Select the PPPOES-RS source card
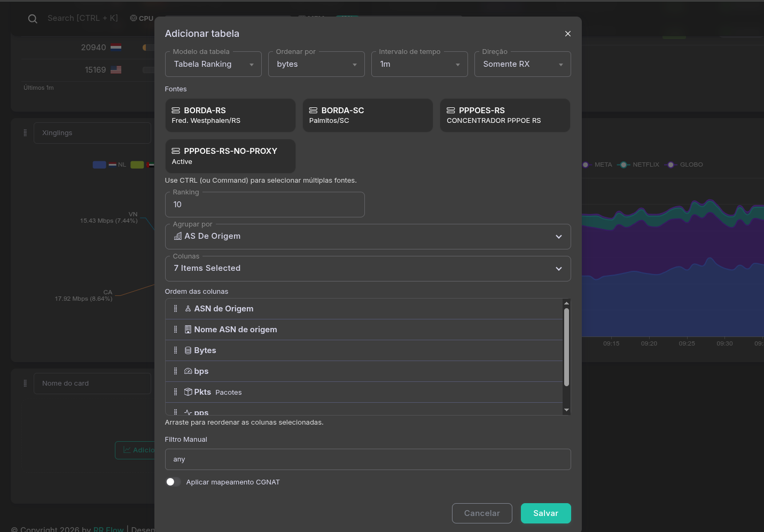This screenshot has width=764, height=532. tap(505, 115)
